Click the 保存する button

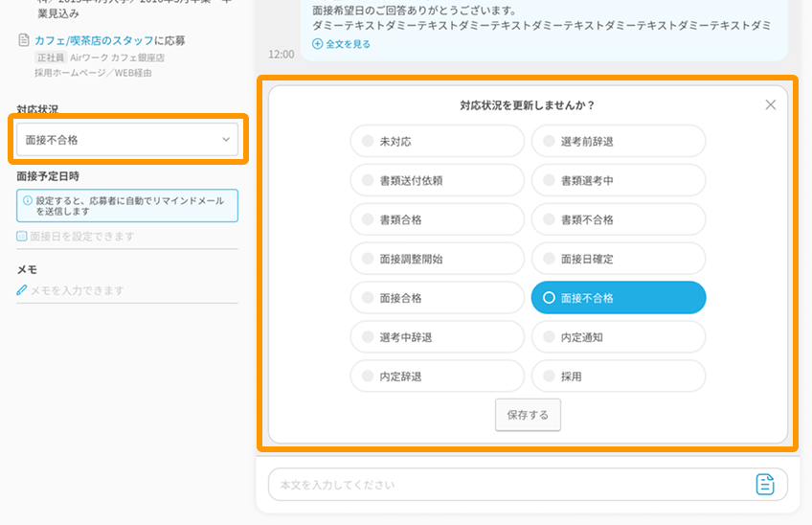[528, 415]
